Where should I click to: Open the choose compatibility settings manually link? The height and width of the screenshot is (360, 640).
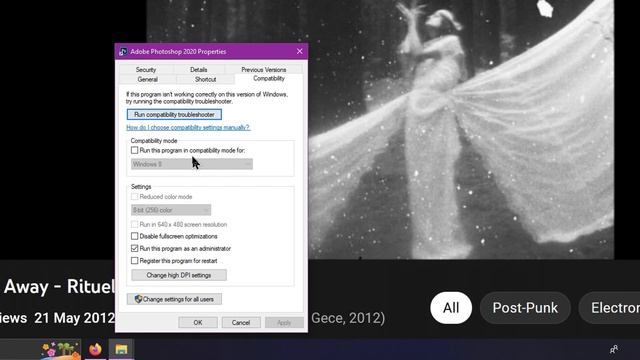(188, 127)
